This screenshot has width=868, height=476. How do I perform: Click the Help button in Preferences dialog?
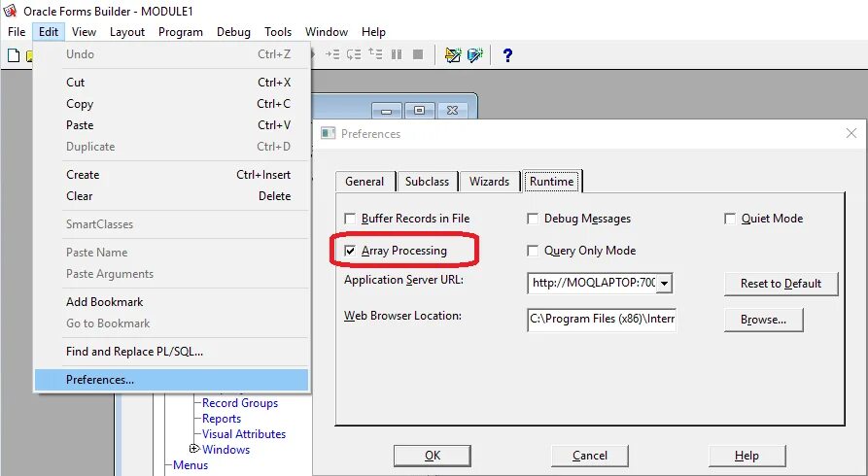click(746, 456)
